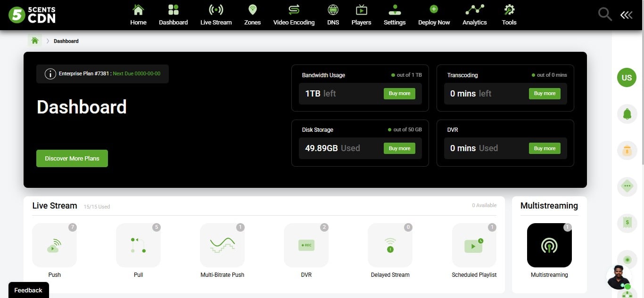Viewport: 644px width, 298px height.
Task: Buy more Bandwidth Usage
Action: tap(400, 94)
